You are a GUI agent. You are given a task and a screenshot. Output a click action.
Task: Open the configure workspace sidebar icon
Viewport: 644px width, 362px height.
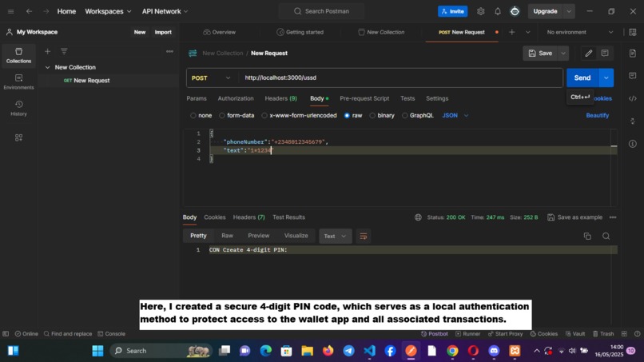point(18,137)
